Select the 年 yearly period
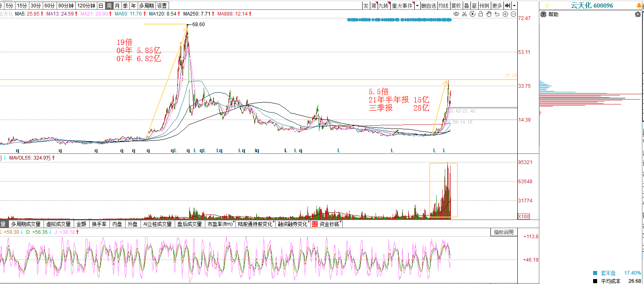 [134, 6]
